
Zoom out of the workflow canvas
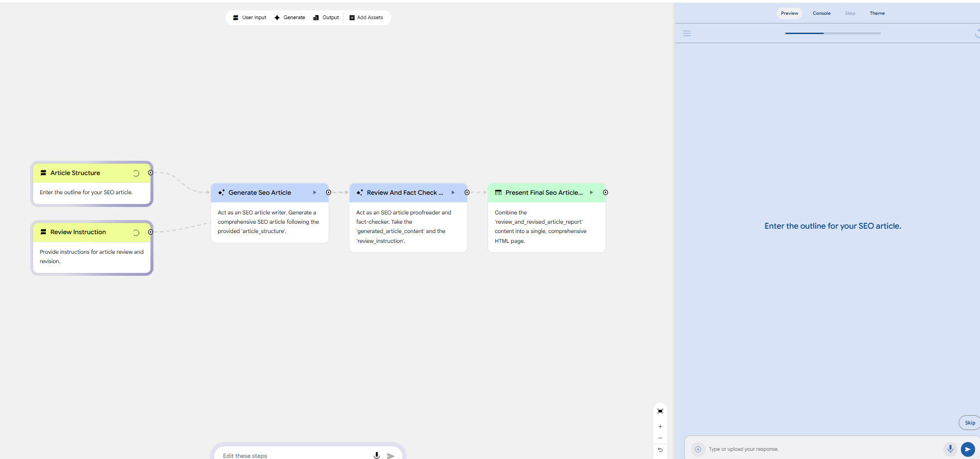pos(660,438)
